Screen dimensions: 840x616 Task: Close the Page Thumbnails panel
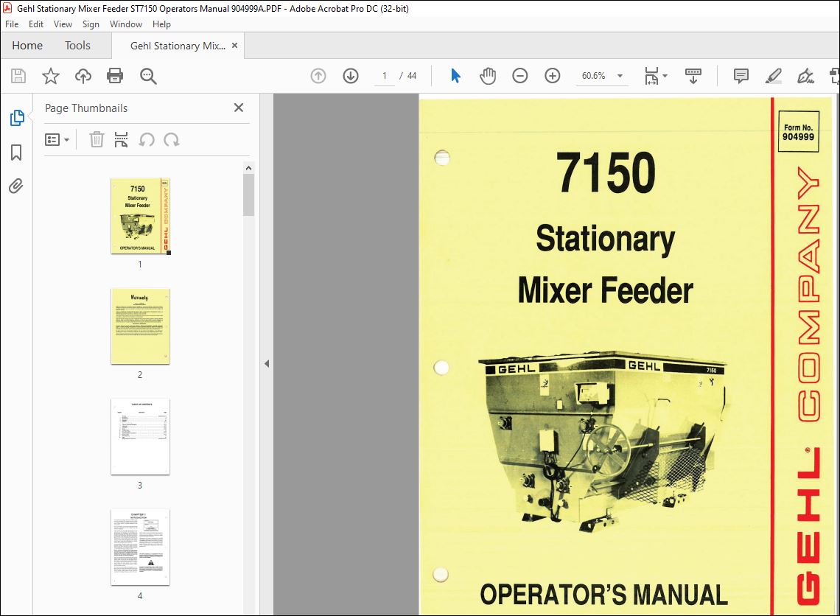click(x=239, y=108)
